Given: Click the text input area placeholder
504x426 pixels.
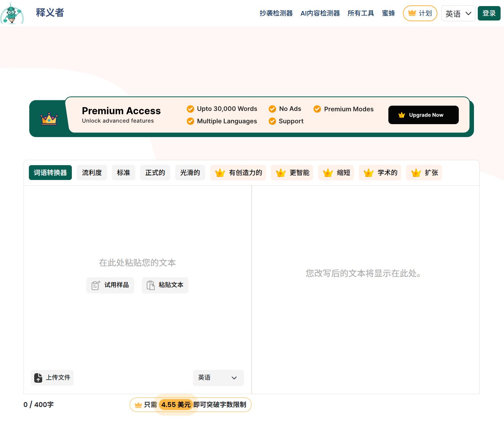Looking at the screenshot, I should 137,263.
